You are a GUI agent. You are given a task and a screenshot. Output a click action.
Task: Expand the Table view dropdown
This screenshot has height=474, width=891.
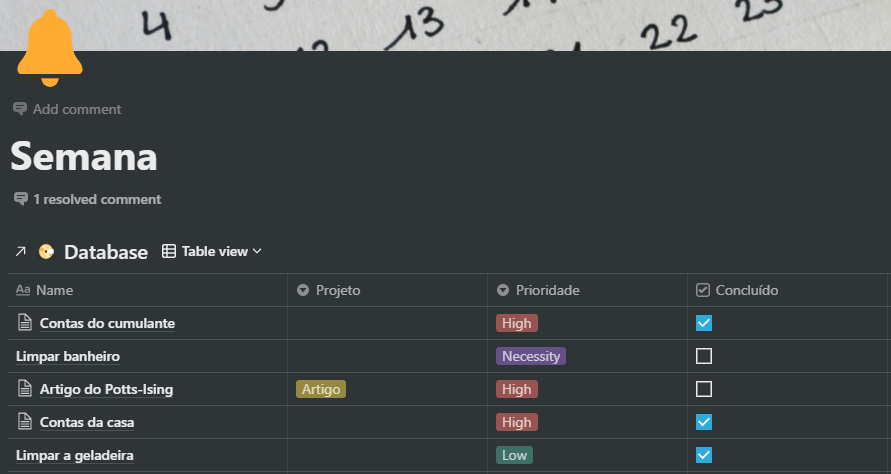pos(212,252)
